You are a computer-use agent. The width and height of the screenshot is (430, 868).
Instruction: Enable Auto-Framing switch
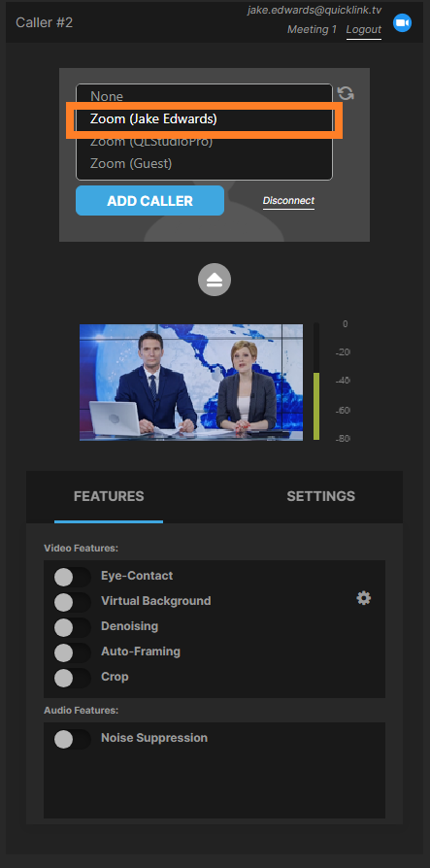pyautogui.click(x=73, y=652)
